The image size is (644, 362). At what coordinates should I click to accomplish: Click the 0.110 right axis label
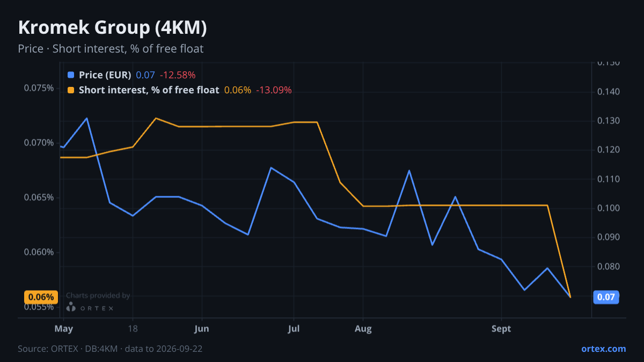608,179
